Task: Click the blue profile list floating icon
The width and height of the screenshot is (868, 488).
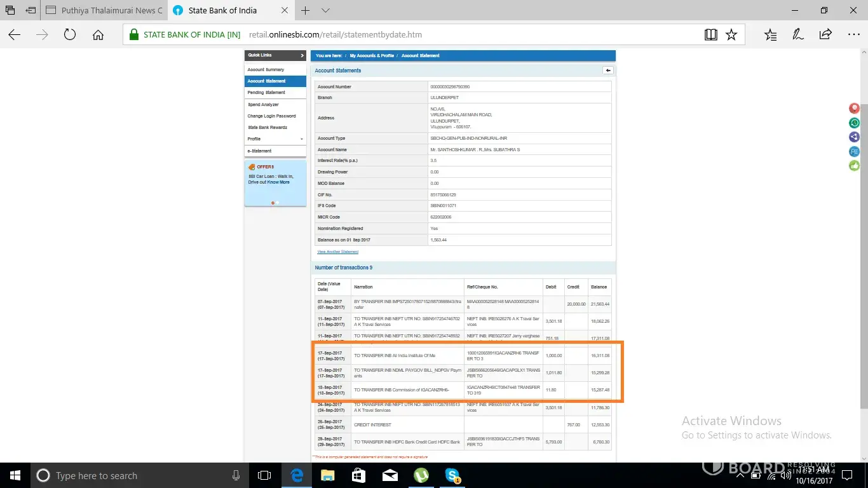Action: 854,151
